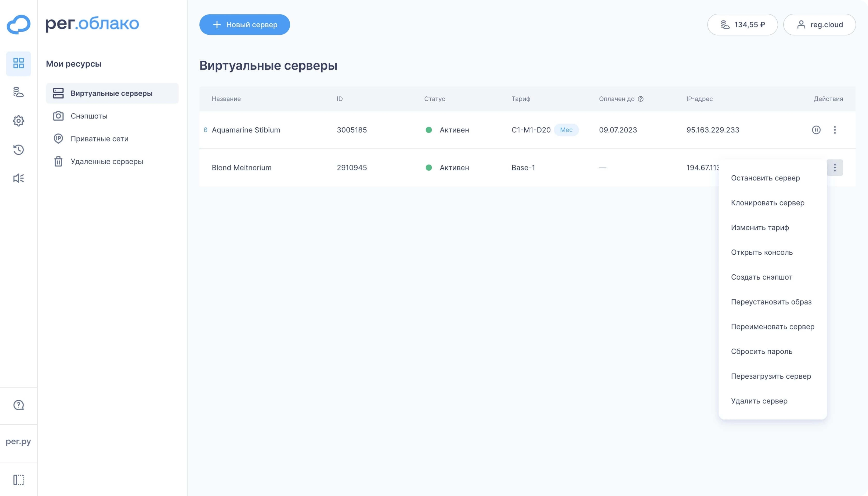This screenshot has width=868, height=496.
Task: Open actions menu for Aquamarine Stibium
Action: point(834,130)
